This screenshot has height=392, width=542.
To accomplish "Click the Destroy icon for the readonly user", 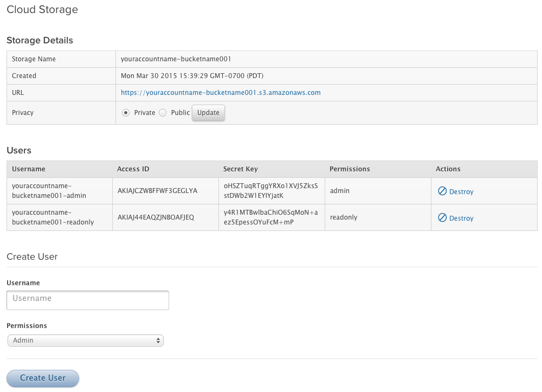I will [x=442, y=218].
